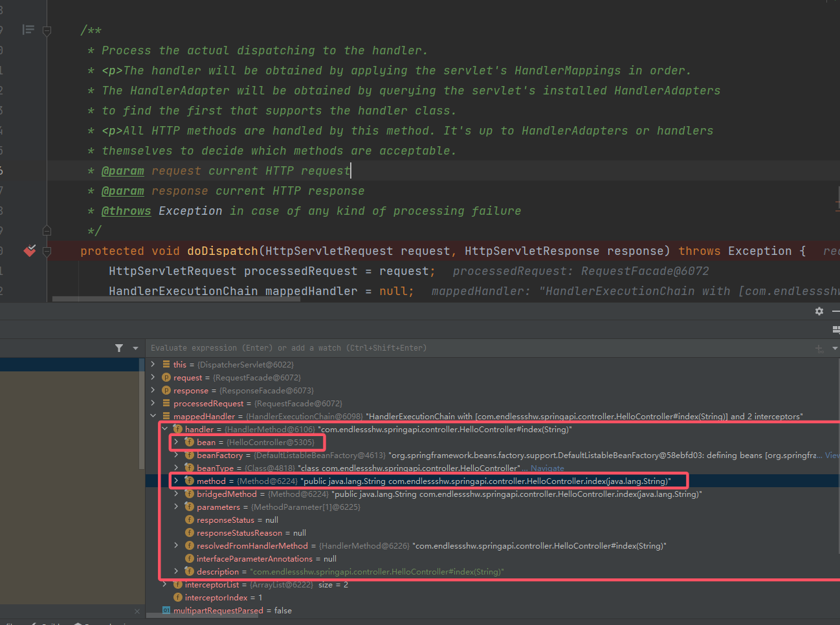Fold the Javadoc comment at its opening line

[x=47, y=30]
